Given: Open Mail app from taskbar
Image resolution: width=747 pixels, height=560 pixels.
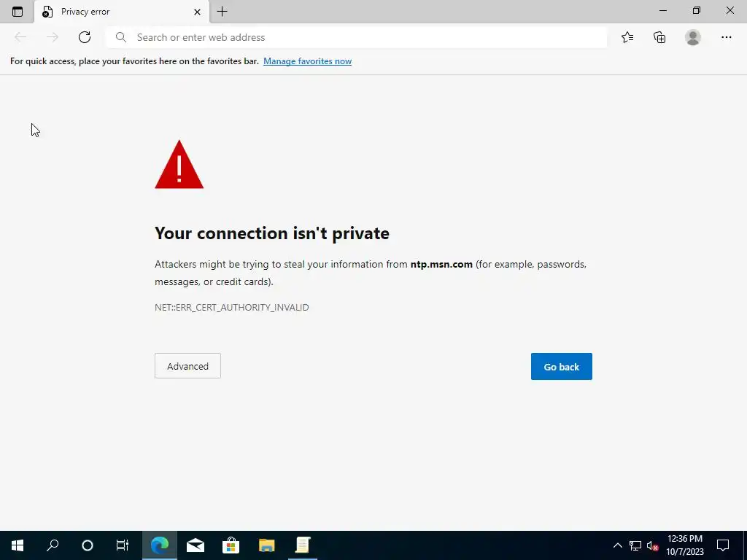Looking at the screenshot, I should (x=196, y=545).
